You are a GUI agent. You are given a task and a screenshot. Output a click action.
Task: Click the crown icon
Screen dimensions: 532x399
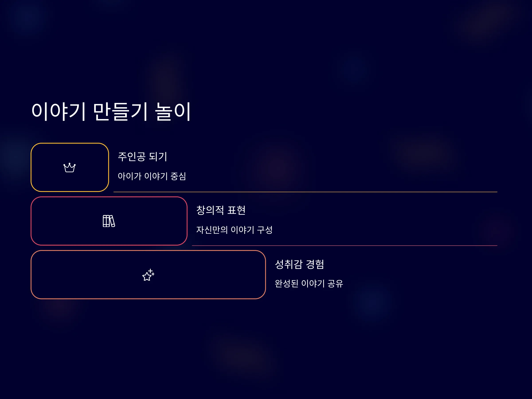point(70,168)
